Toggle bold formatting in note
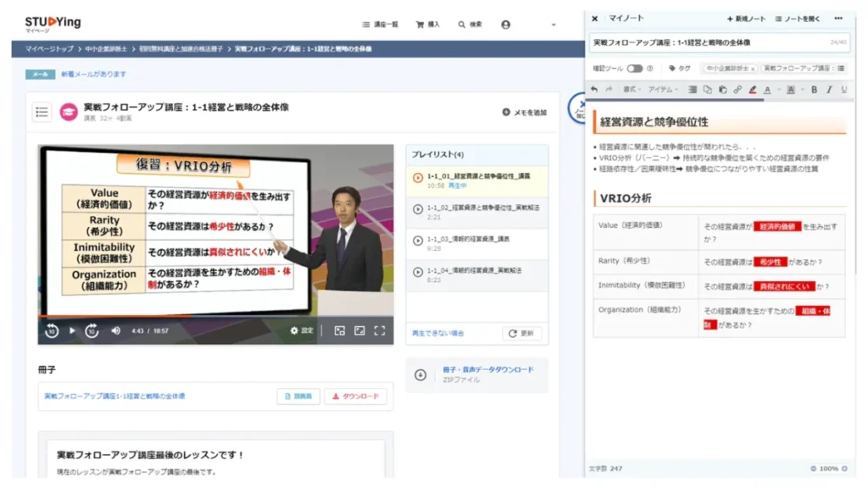868x488 pixels. [x=814, y=90]
